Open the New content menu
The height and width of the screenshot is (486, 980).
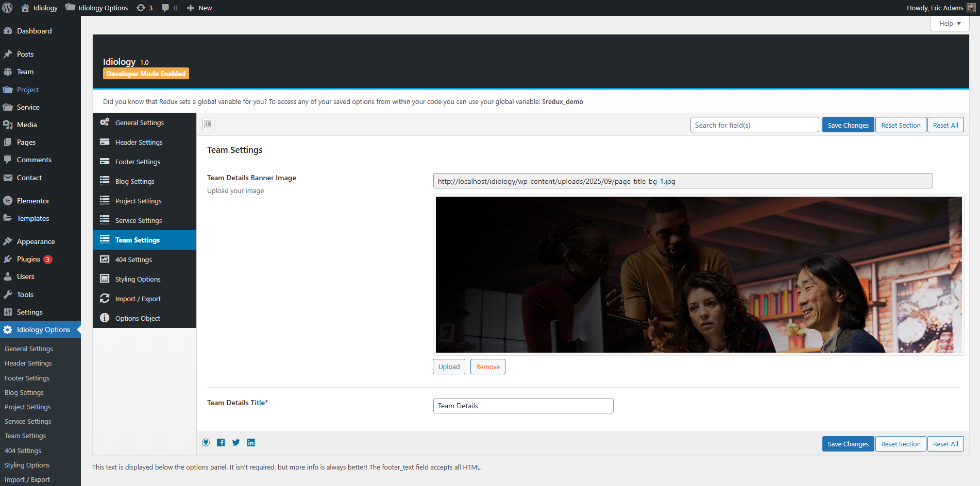coord(199,8)
